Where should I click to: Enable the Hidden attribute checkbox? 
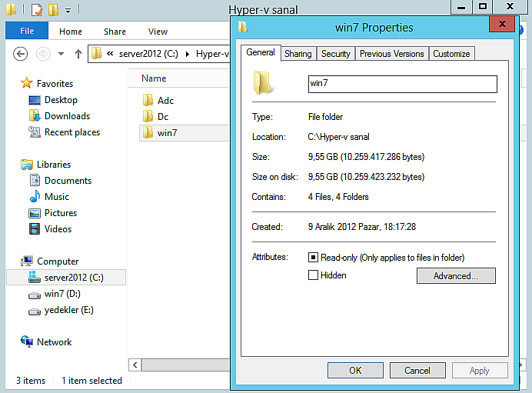(x=313, y=275)
